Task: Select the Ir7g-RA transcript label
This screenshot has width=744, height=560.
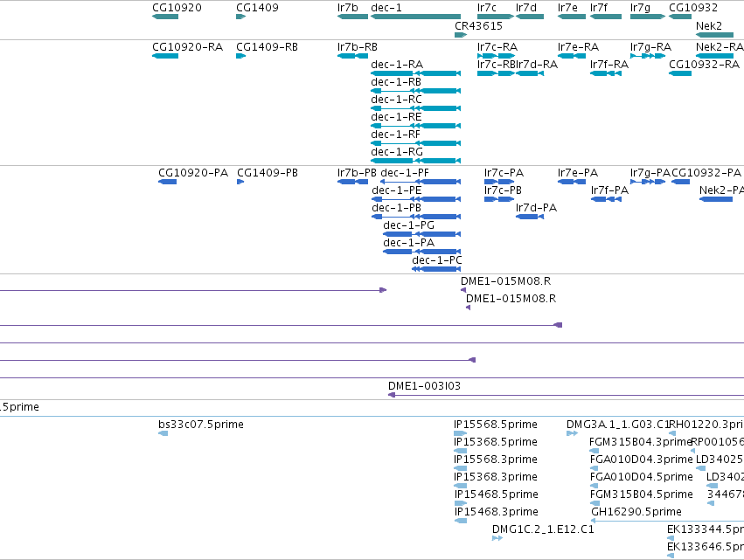Action: click(x=650, y=47)
